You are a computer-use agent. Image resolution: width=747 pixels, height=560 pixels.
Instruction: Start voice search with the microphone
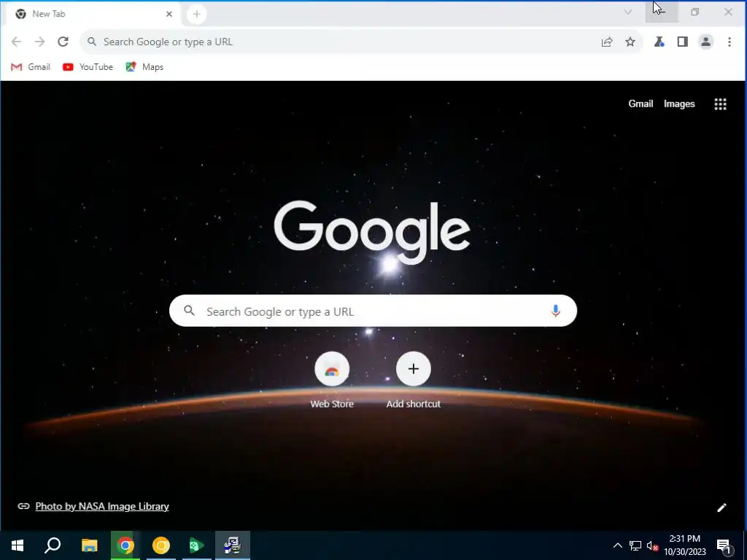(x=555, y=311)
